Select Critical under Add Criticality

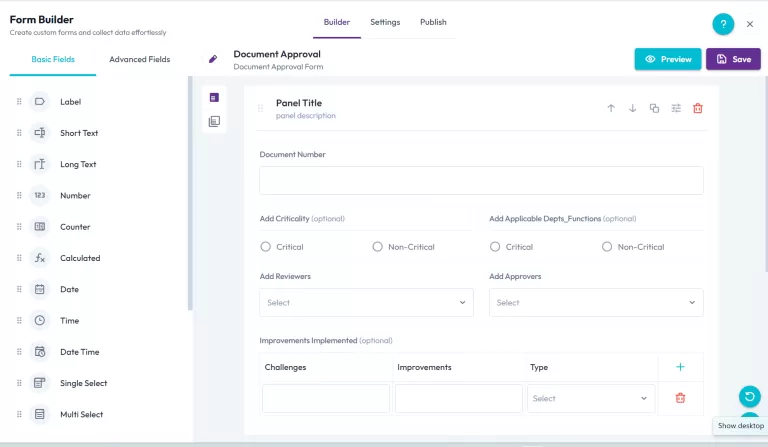coord(266,247)
